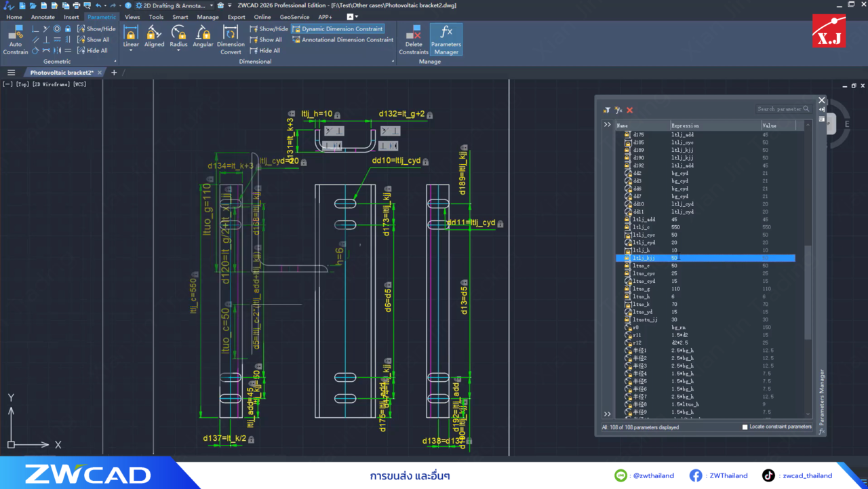868x489 pixels.
Task: Select the Aligned dimensional constraint
Action: [154, 36]
